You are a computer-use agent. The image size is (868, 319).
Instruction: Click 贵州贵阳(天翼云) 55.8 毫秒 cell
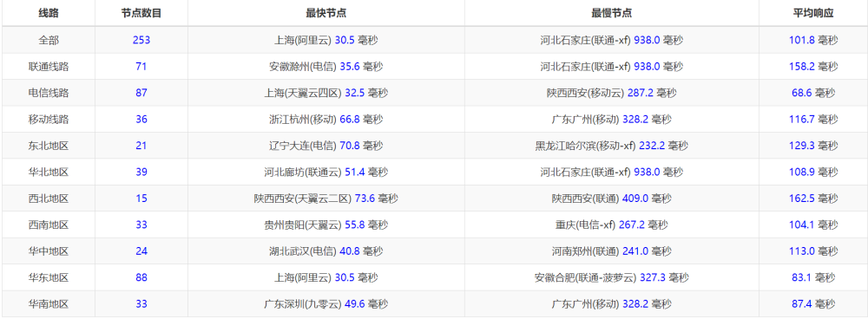326,225
